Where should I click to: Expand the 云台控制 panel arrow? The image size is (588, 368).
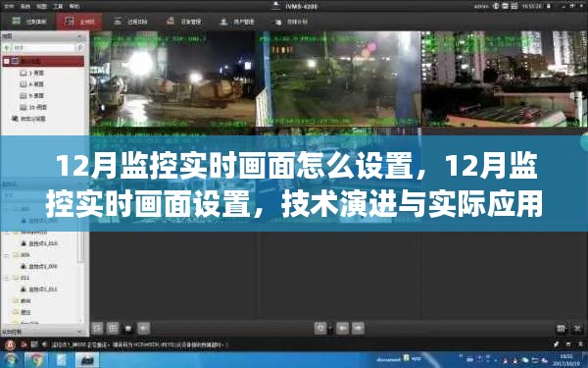(x=80, y=332)
